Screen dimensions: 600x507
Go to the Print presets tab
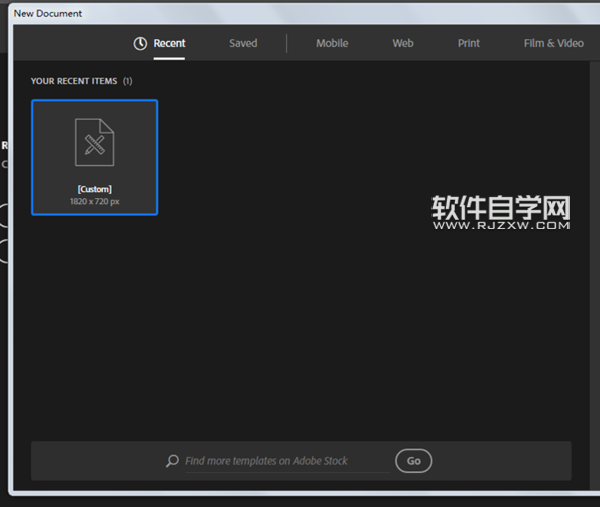point(469,43)
